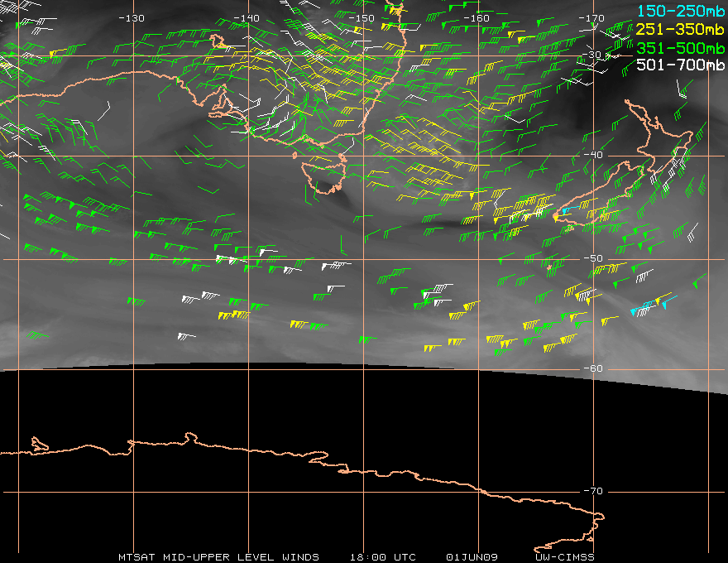Viewport: 728px width, 563px height.
Task: Click the -130 longitude label
Action: coord(132,18)
